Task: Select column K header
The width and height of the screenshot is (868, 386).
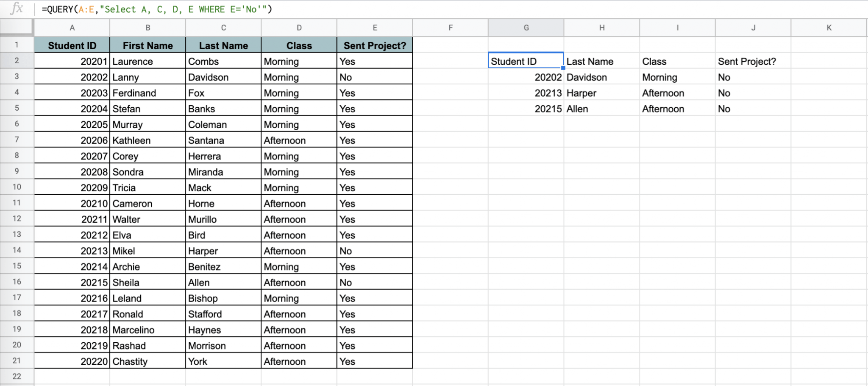Action: [x=829, y=28]
